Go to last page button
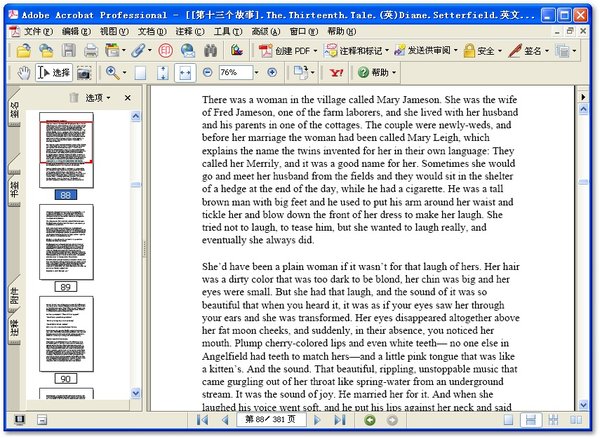Screen dimensions: 600x439 (x=340, y=420)
